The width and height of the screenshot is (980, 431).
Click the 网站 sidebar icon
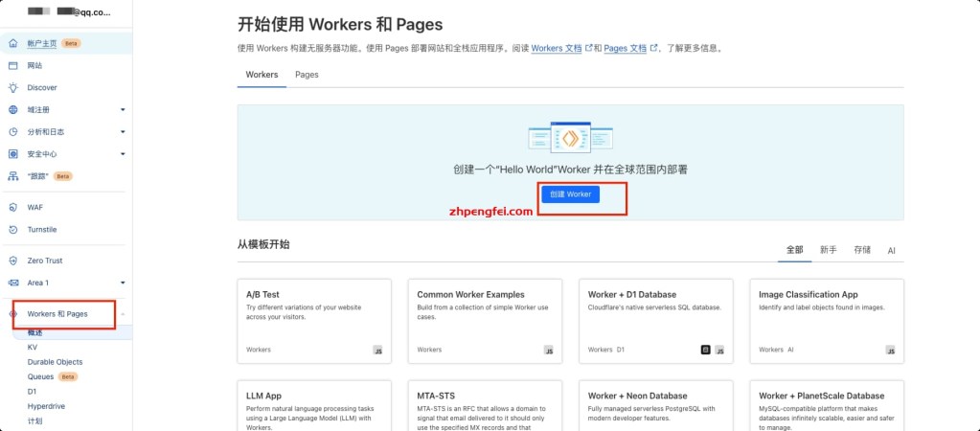click(x=13, y=65)
